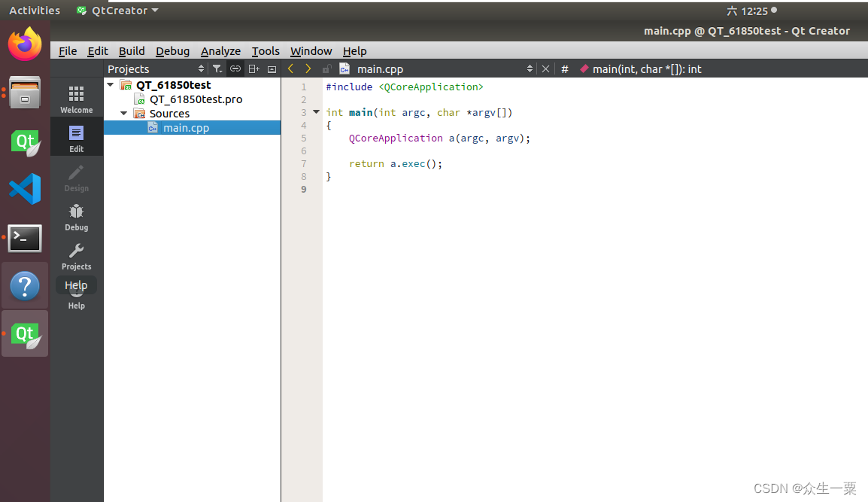This screenshot has width=868, height=502.
Task: Open the symbol dropdown showing main(int, char *[])
Action: tap(640, 68)
